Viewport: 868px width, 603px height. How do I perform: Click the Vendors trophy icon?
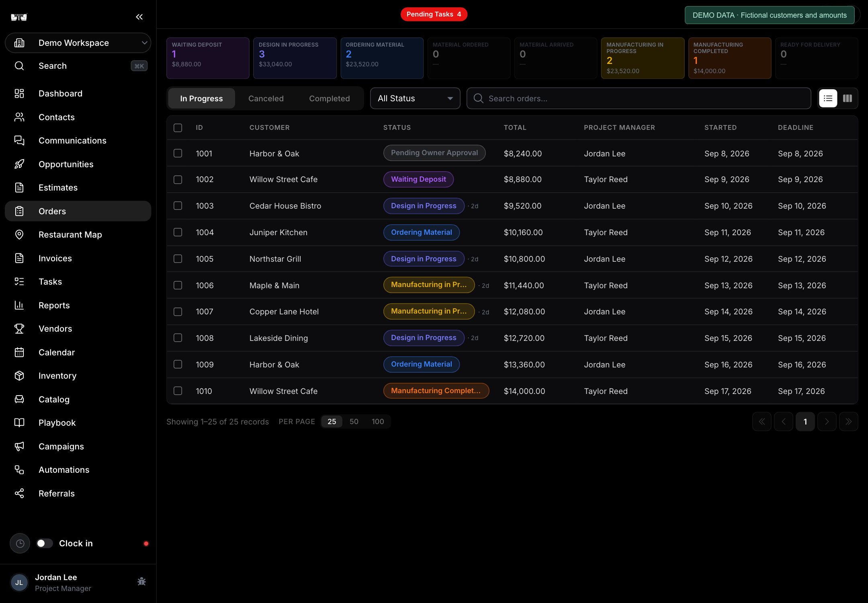coord(19,329)
